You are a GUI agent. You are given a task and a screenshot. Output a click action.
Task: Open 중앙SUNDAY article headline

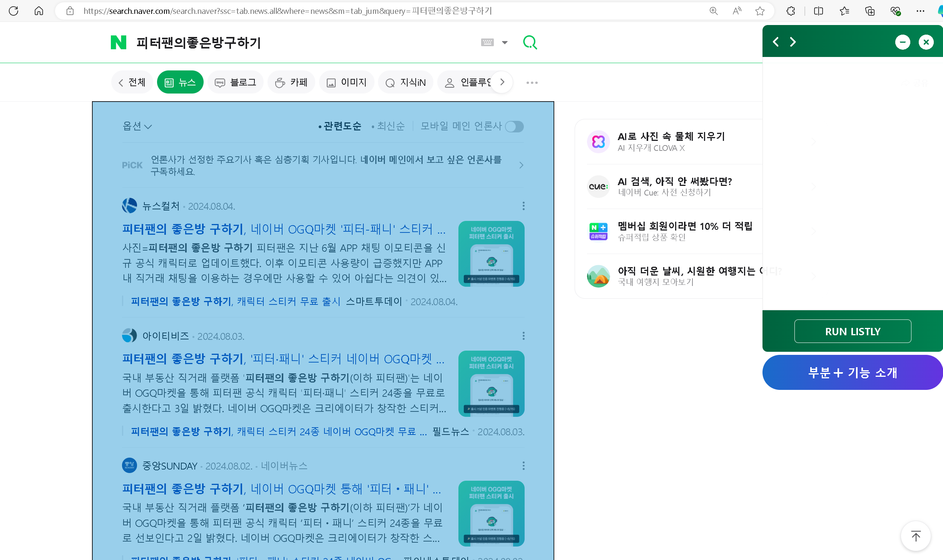pos(282,489)
